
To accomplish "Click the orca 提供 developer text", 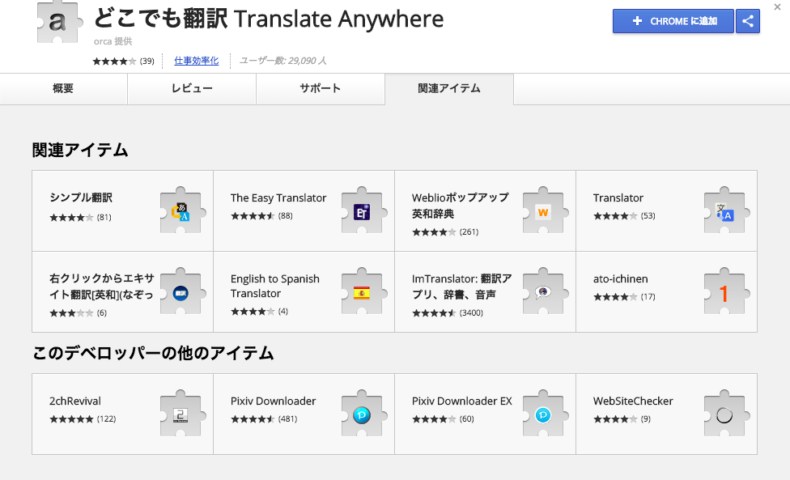I will point(112,41).
